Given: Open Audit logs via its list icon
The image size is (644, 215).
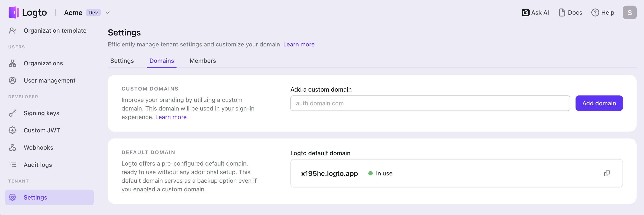Looking at the screenshot, I should click(12, 164).
